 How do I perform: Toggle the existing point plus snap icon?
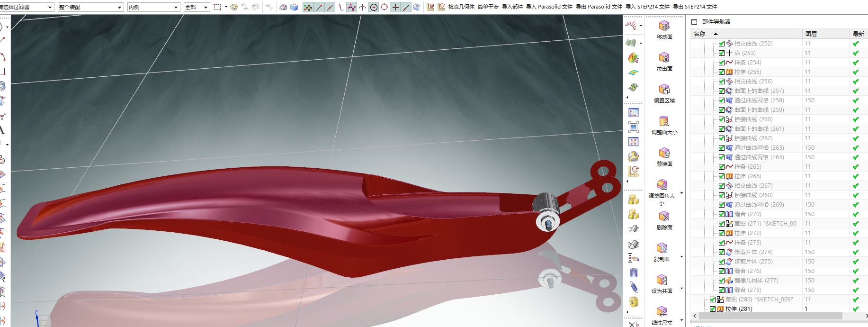[x=395, y=7]
